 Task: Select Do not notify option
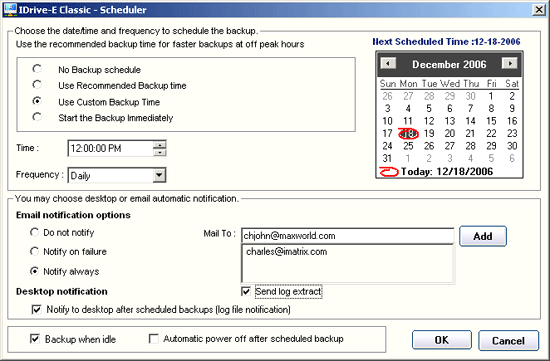coord(34,232)
